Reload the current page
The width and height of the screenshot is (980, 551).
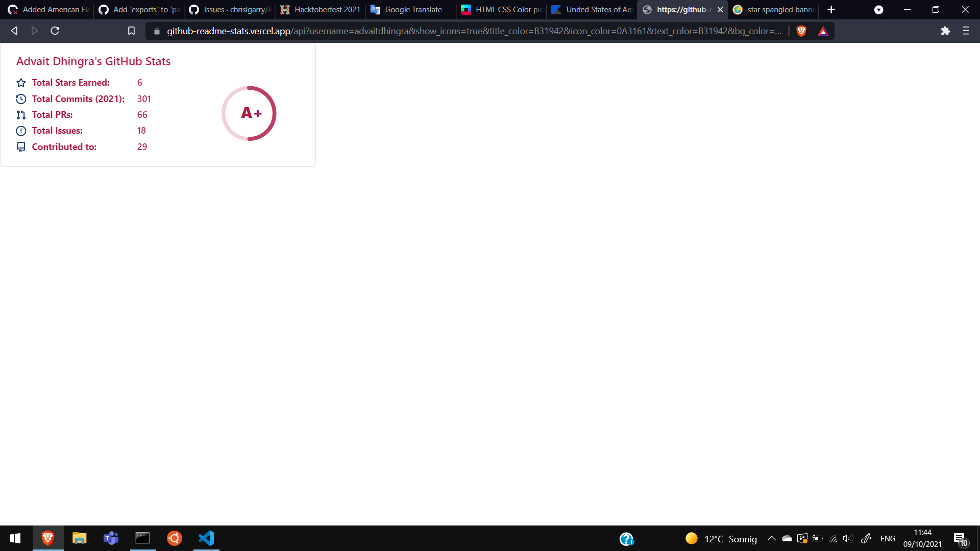click(55, 31)
